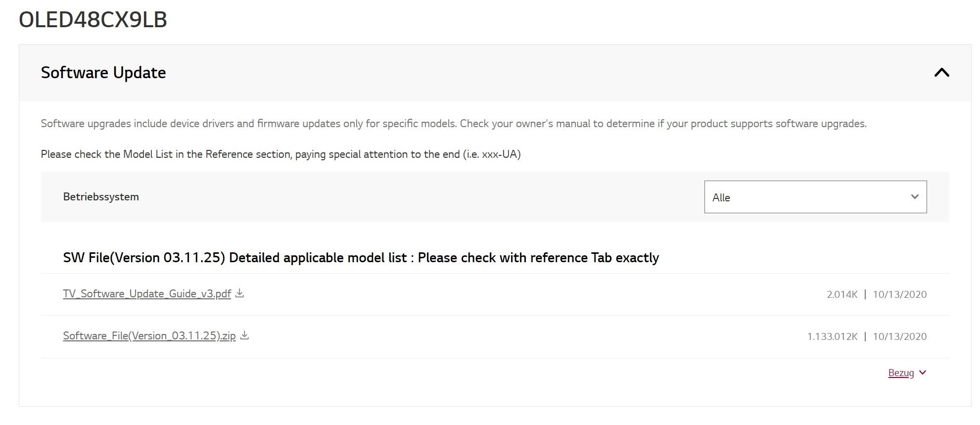Click the software upgrades description paragraph
Screen dimensions: 980x425
point(454,124)
